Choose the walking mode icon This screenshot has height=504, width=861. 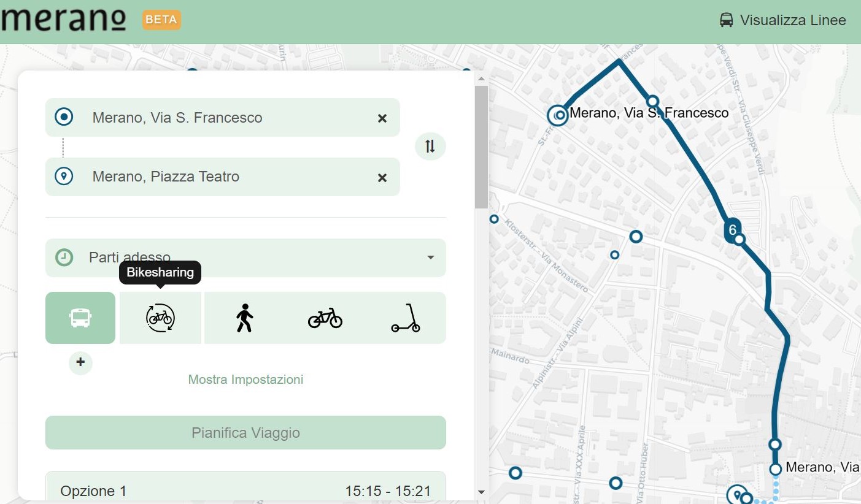244,318
